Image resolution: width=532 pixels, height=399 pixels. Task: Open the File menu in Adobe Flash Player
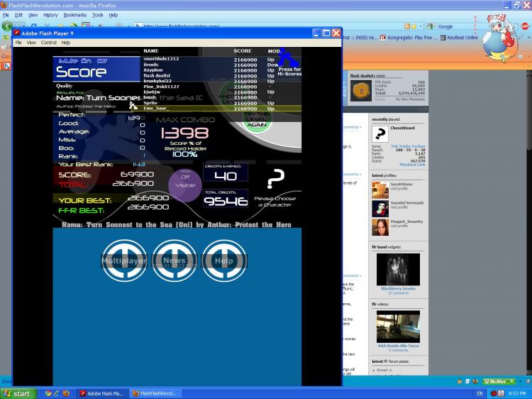pyautogui.click(x=18, y=43)
